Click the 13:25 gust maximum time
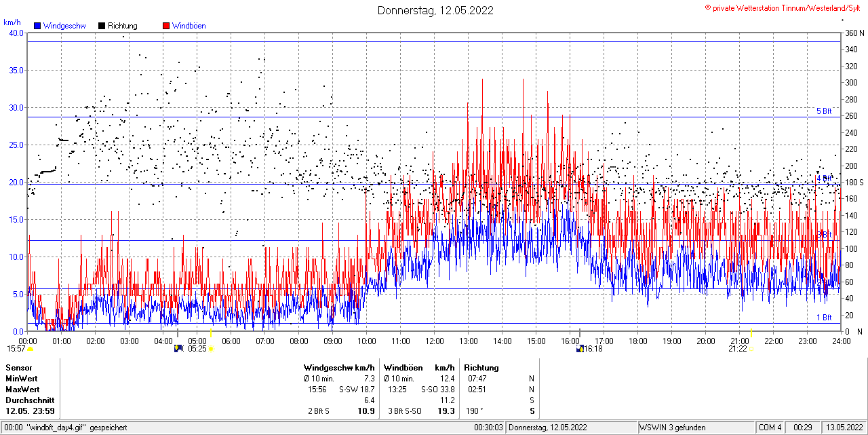 point(397,390)
